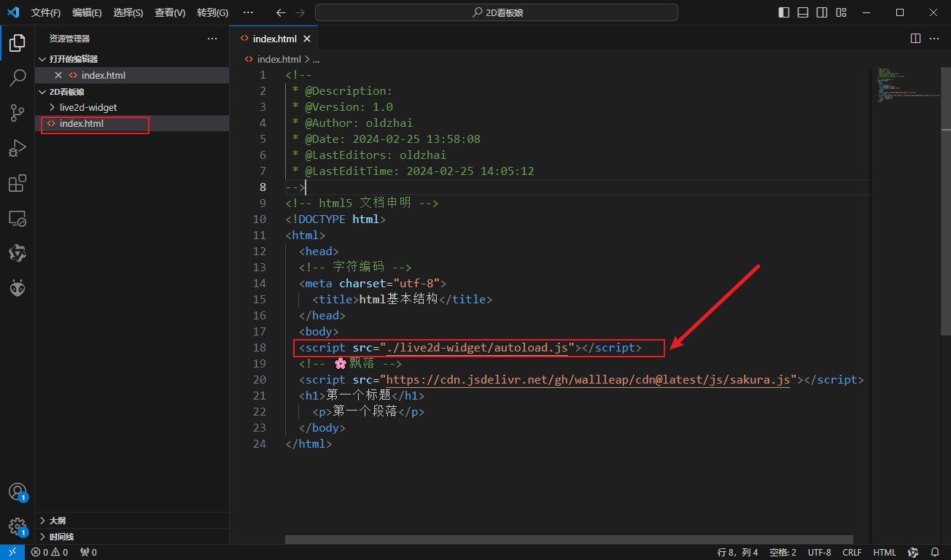Click the @Author: oldzhai comment line
Image resolution: width=951 pixels, height=560 pixels.
352,123
